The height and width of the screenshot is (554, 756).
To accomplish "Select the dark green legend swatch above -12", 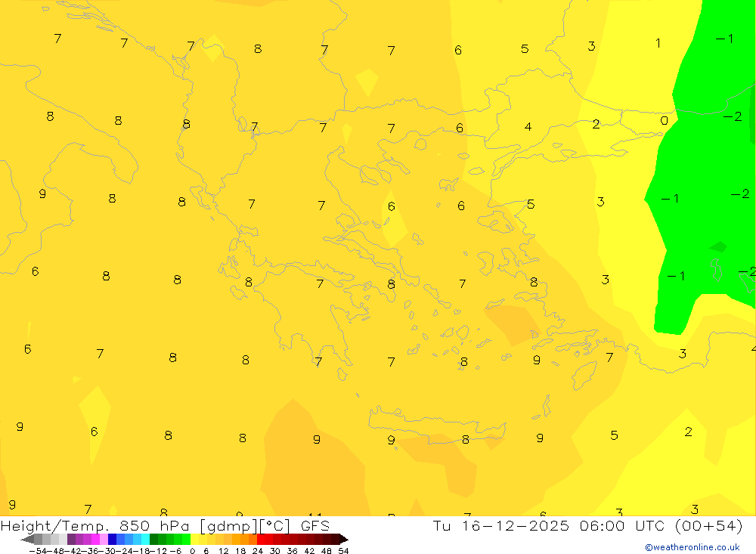I will [153, 540].
